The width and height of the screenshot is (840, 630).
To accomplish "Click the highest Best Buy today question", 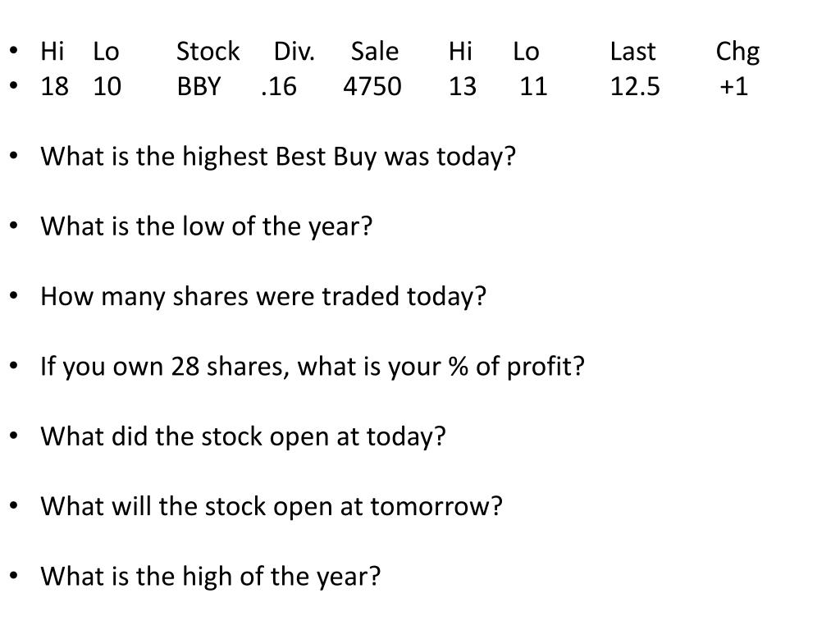I will click(278, 157).
